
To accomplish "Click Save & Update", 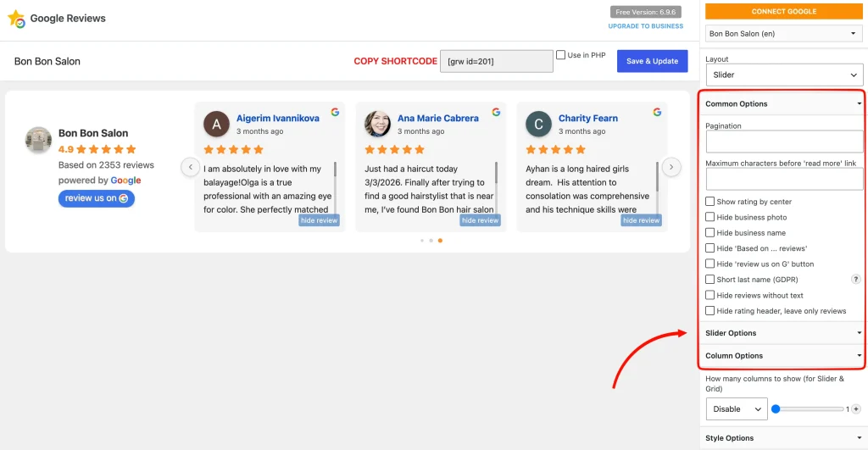I will [x=652, y=61].
